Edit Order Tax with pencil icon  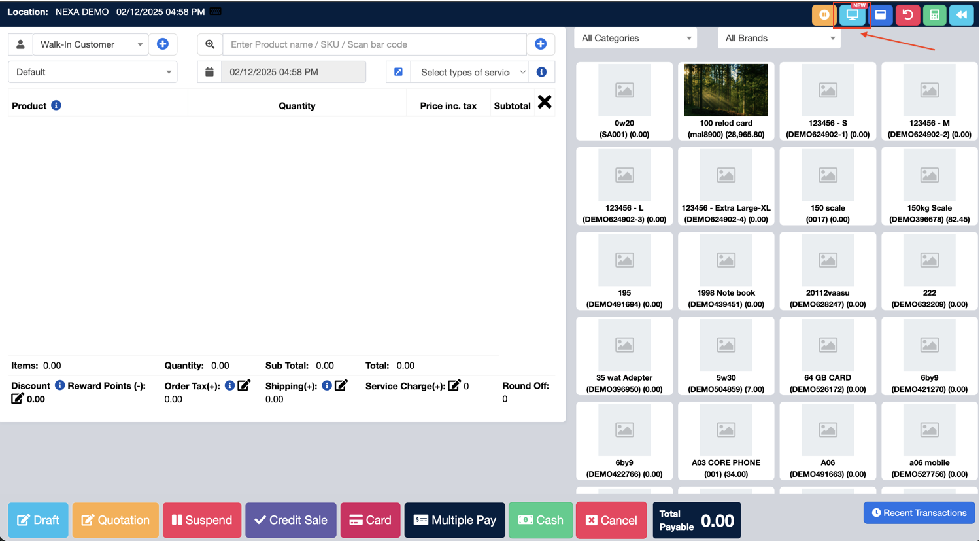(x=244, y=385)
